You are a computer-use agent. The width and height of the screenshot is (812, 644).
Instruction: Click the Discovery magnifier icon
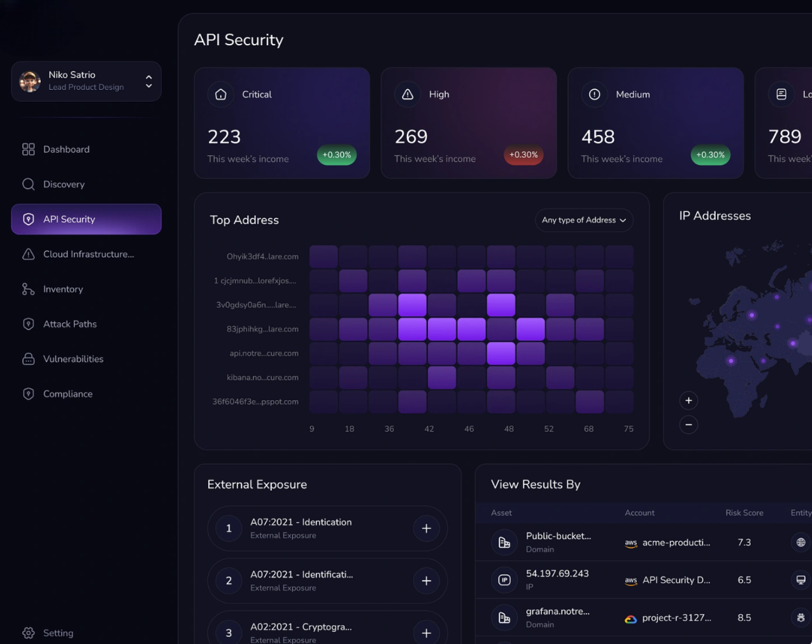[28, 184]
